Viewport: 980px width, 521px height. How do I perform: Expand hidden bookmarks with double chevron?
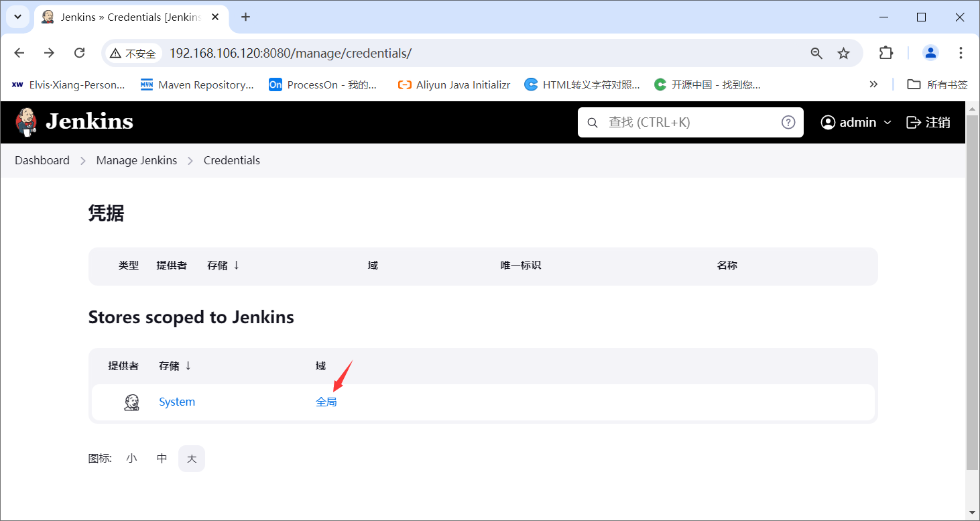tap(873, 84)
